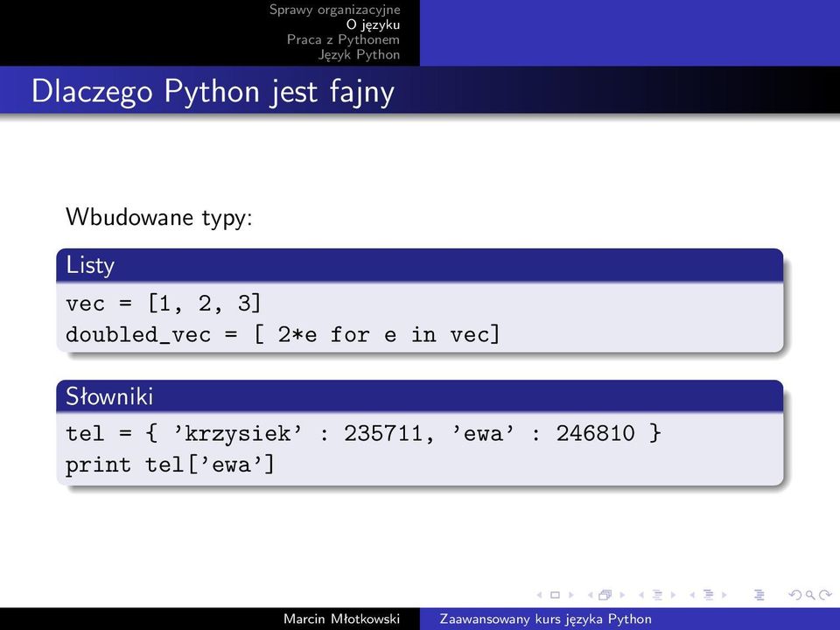Viewport: 840px width, 630px height.
Task: Click the 'Listy' block header
Action: click(420, 265)
